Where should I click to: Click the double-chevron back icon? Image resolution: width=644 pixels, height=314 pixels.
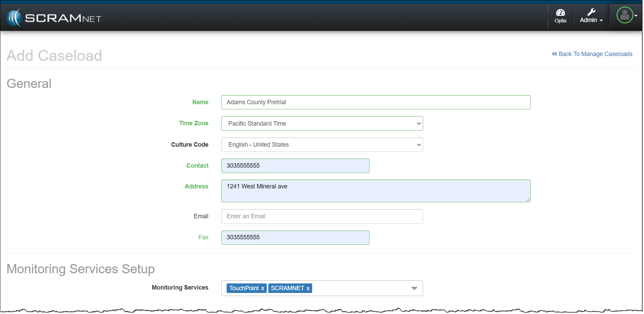(554, 54)
